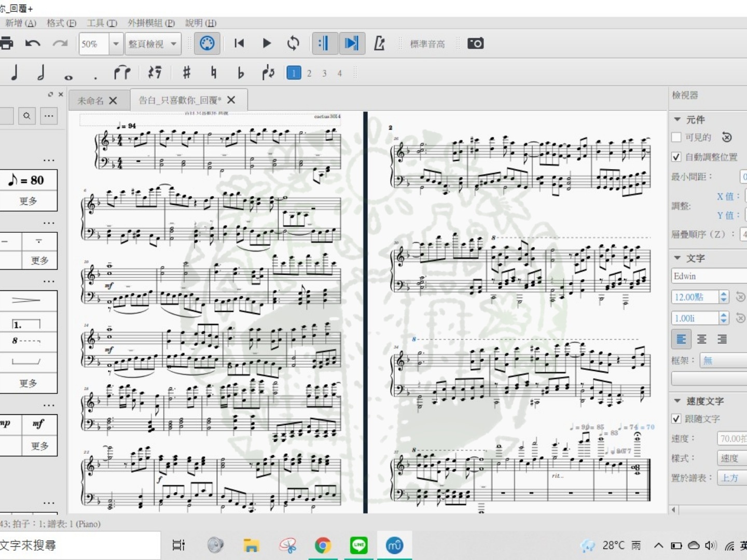Select the mf dynamic marking
The height and width of the screenshot is (560, 747).
point(38,424)
